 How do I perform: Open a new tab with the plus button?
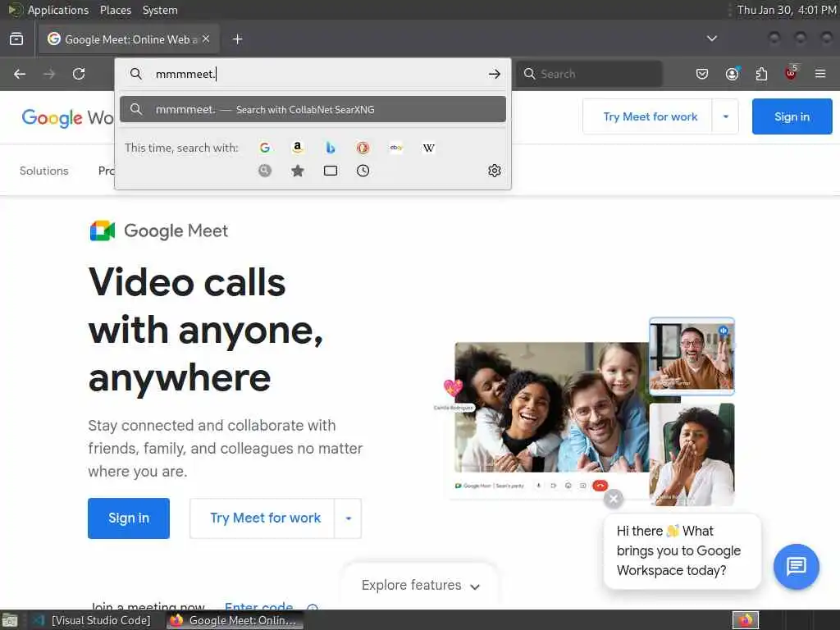coord(238,39)
